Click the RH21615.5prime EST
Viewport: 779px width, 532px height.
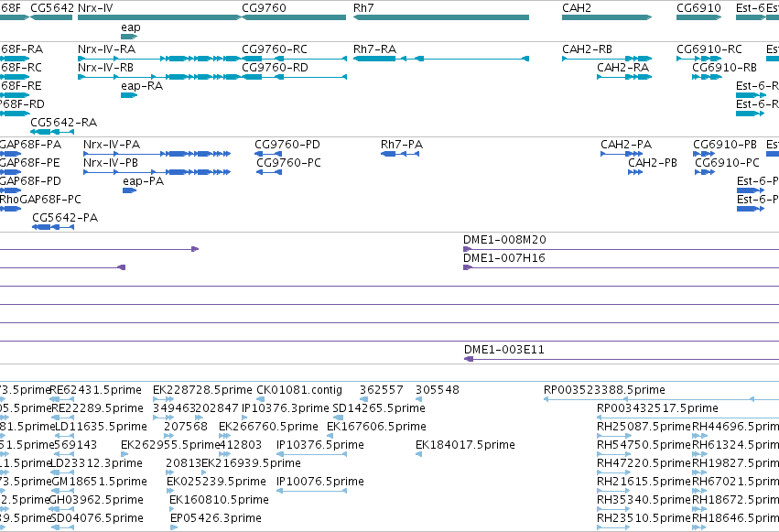(x=614, y=491)
